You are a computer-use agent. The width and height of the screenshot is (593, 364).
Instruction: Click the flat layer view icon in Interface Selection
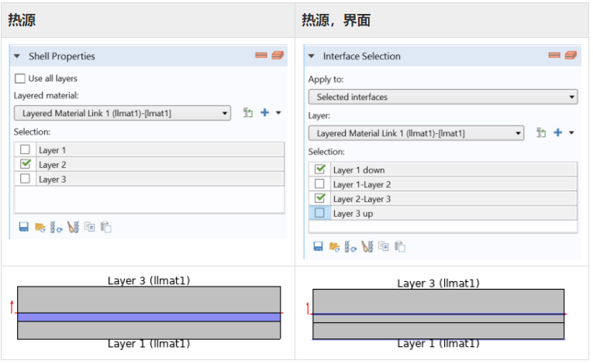coord(554,55)
